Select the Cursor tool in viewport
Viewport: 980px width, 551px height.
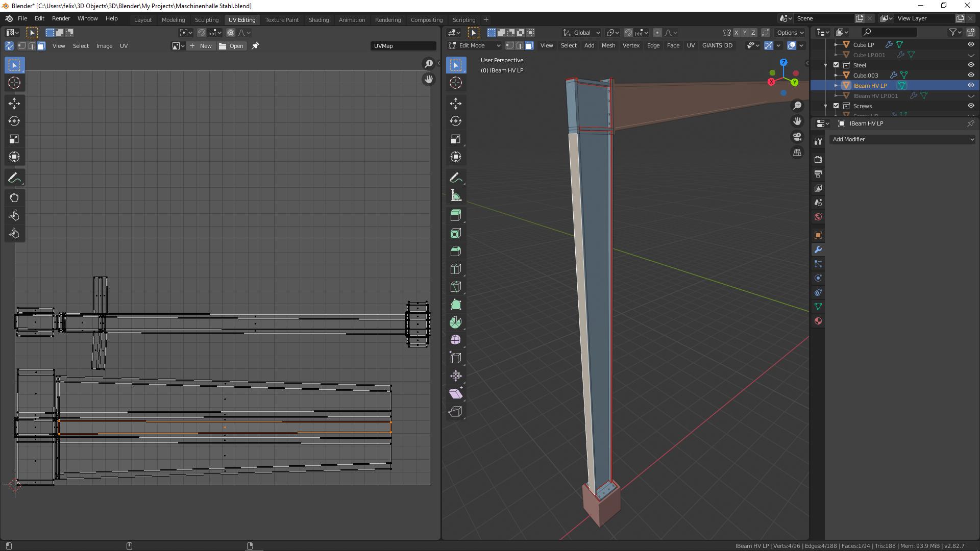456,82
